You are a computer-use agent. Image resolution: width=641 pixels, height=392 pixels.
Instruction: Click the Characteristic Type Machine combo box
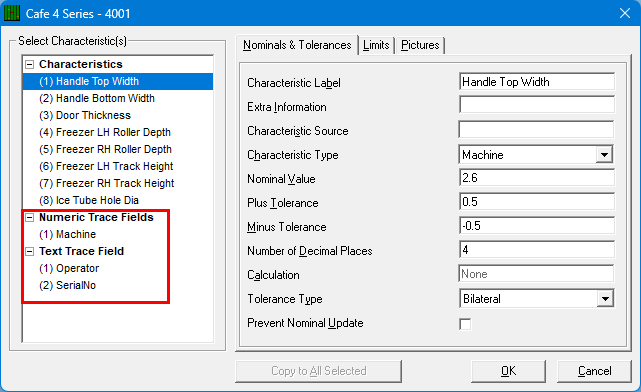(536, 155)
